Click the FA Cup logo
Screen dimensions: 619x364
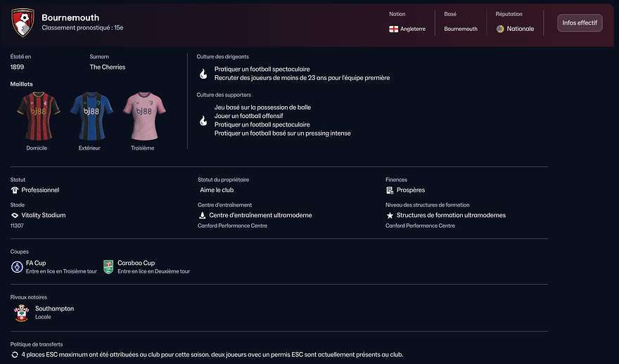(x=18, y=267)
